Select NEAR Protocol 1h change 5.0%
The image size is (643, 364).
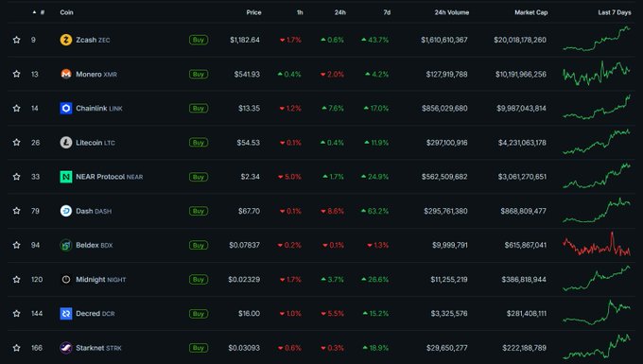(x=290, y=177)
